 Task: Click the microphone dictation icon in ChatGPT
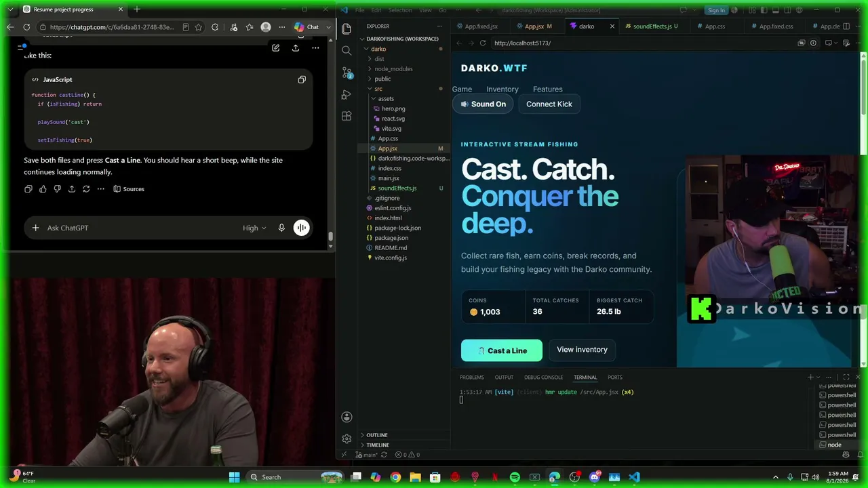coord(281,228)
